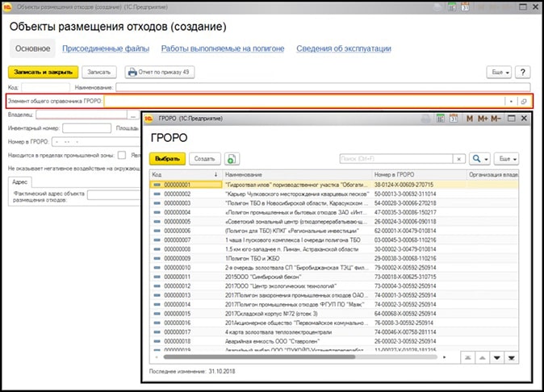The height and width of the screenshot is (392, 544).
Task: Expand the Еще menu in ГРОРО window
Action: tap(507, 159)
